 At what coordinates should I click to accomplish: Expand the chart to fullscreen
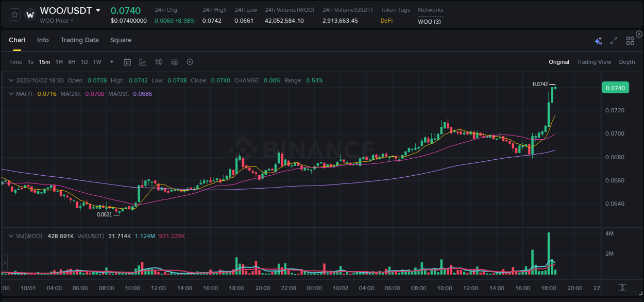click(614, 40)
